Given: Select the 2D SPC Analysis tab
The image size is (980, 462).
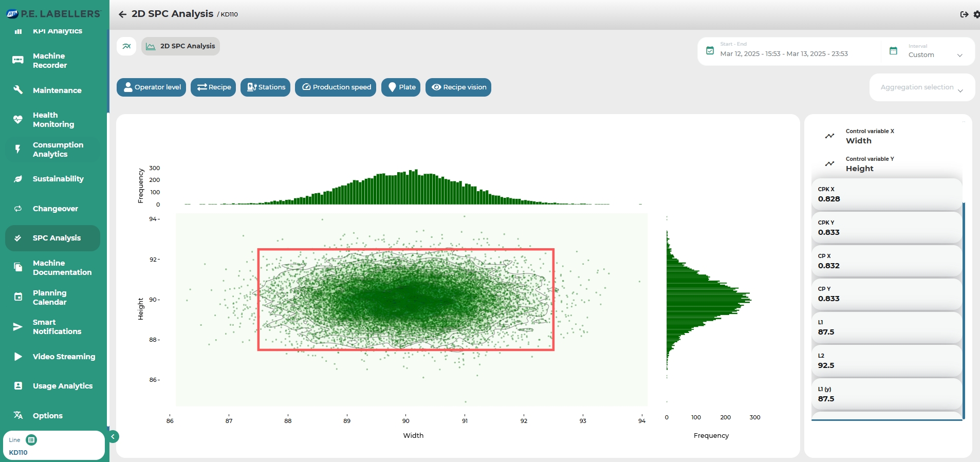Looking at the screenshot, I should coord(181,46).
